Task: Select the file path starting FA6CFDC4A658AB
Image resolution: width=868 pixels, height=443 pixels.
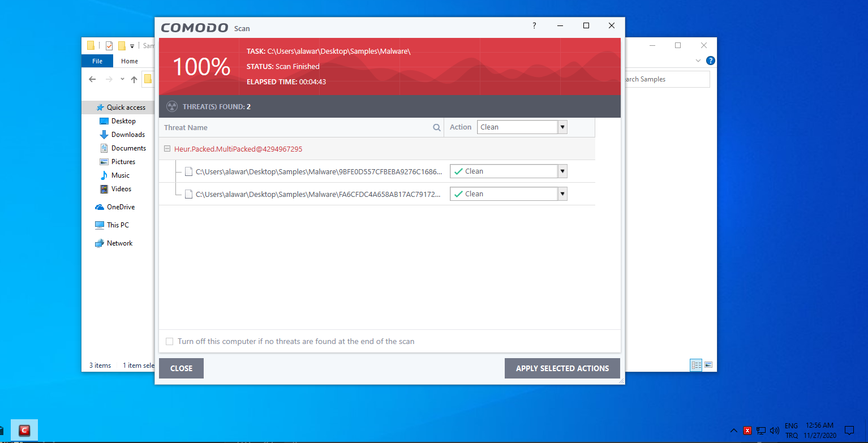Action: pyautogui.click(x=318, y=194)
